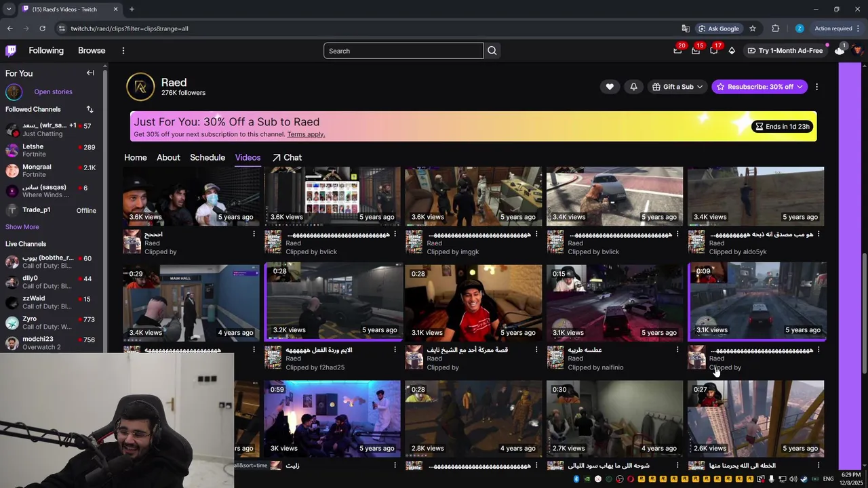Go back in browser history
The image size is (868, 488).
9,28
